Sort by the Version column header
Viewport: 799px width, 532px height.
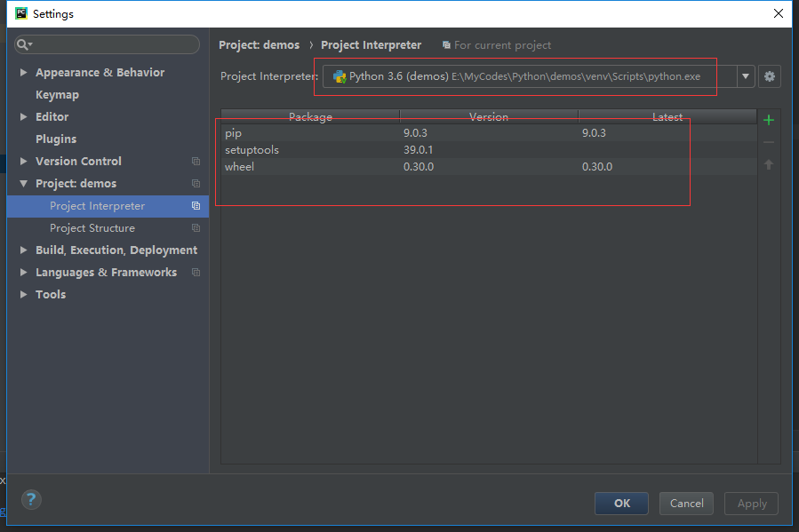pos(489,116)
